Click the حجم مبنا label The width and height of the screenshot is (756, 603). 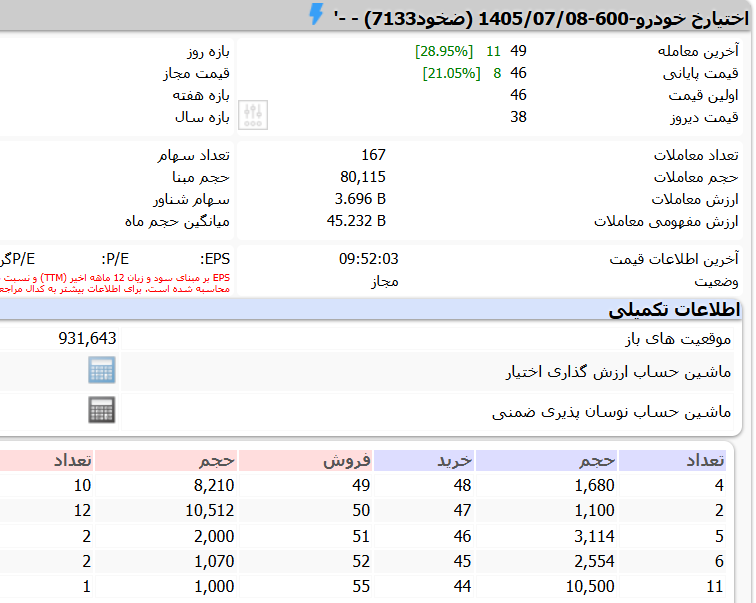(x=201, y=178)
